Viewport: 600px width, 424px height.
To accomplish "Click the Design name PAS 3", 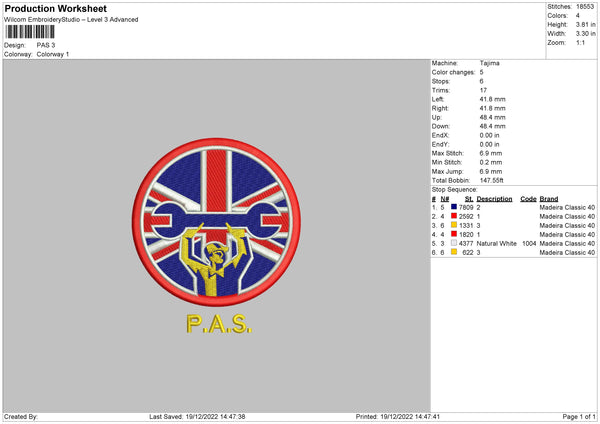I will [x=46, y=45].
